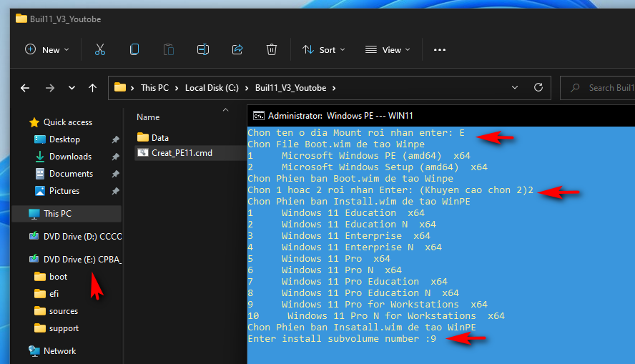The image size is (635, 364).
Task: Click Buil11_V3_Youtobe breadcrumb
Action: tap(290, 88)
